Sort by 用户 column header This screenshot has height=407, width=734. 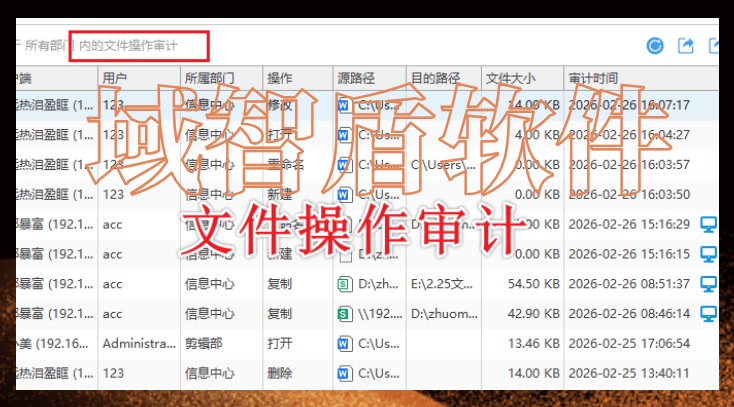pyautogui.click(x=139, y=78)
